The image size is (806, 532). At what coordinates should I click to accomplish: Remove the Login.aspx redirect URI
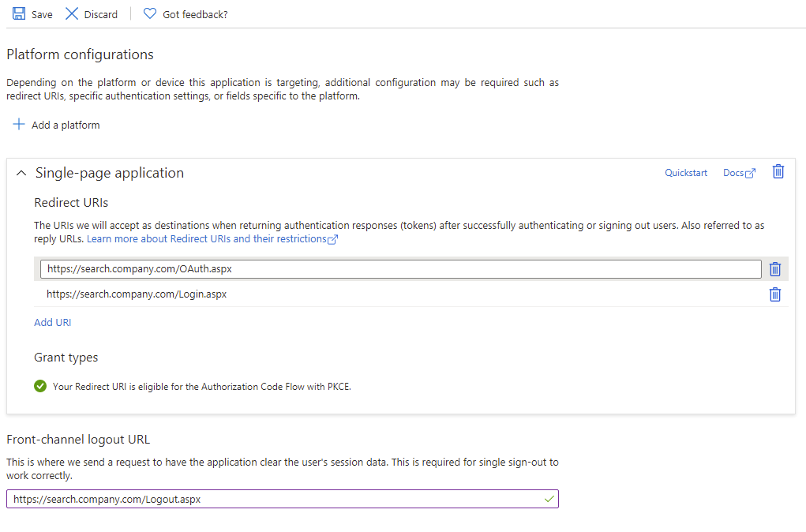[774, 294]
